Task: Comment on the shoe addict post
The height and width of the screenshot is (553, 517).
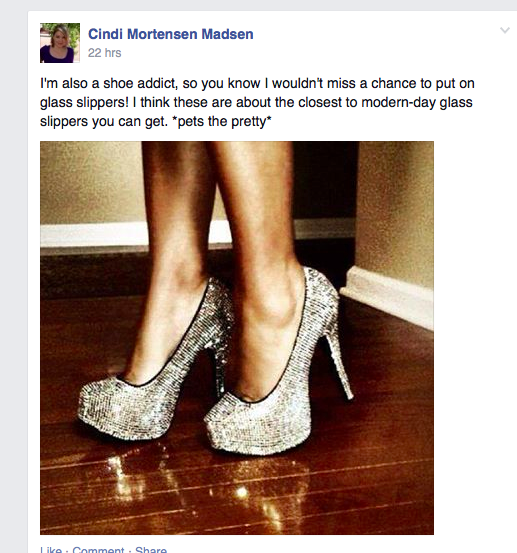Action: (98, 549)
